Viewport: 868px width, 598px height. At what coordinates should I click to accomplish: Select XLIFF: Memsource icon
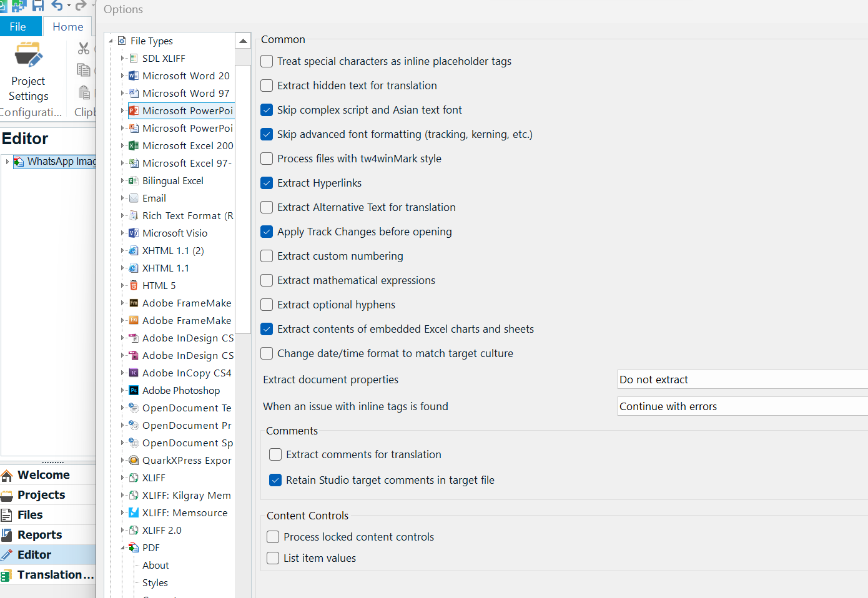[134, 512]
